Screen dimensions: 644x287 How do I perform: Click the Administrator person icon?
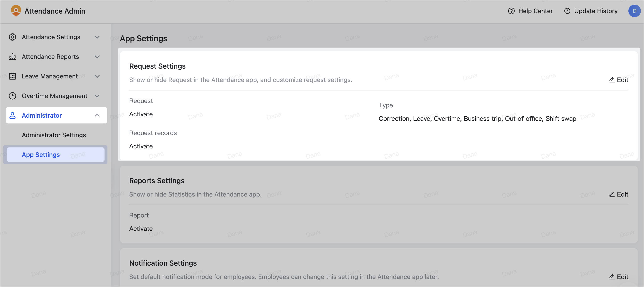[12, 115]
